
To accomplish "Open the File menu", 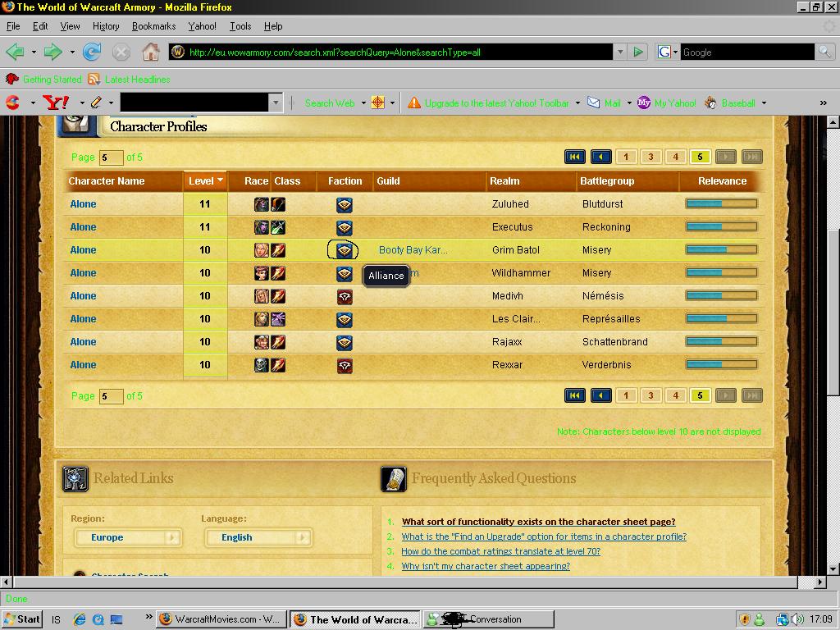I will 13,26.
